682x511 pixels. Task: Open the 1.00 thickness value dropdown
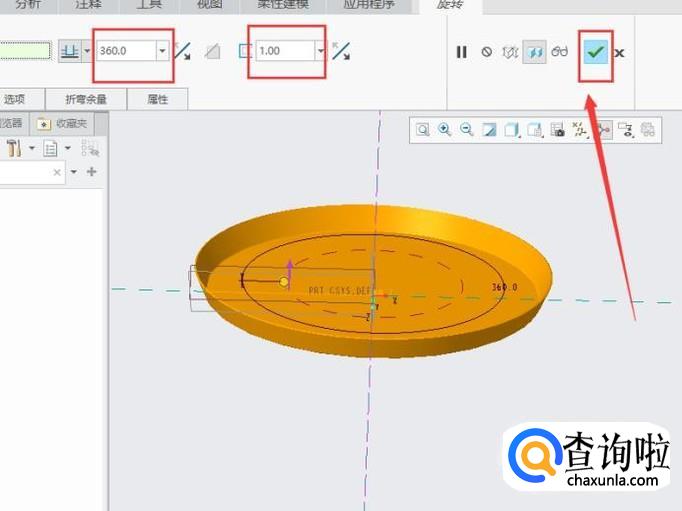[x=320, y=51]
